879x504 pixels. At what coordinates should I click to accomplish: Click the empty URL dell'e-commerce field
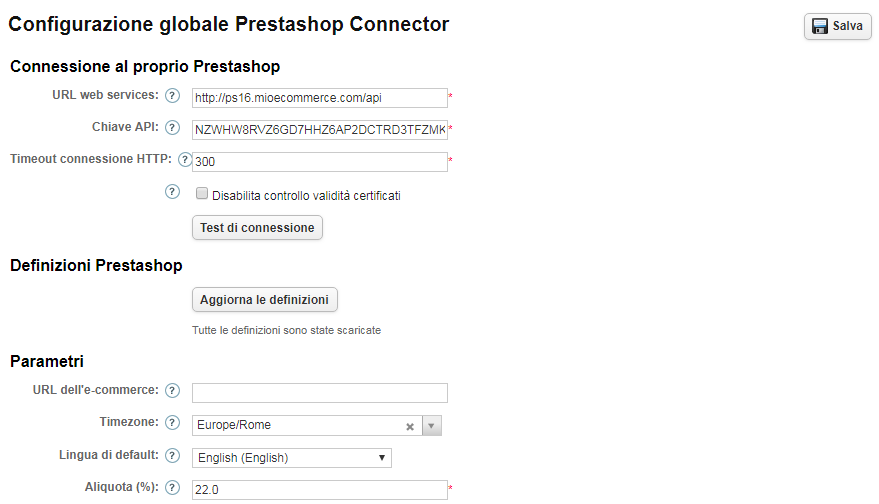click(x=320, y=393)
